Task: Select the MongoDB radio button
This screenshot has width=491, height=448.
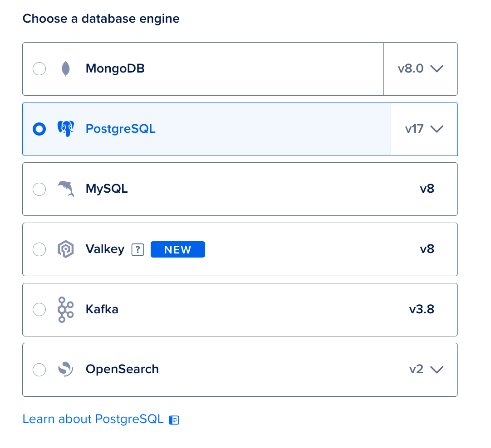Action: click(x=39, y=69)
